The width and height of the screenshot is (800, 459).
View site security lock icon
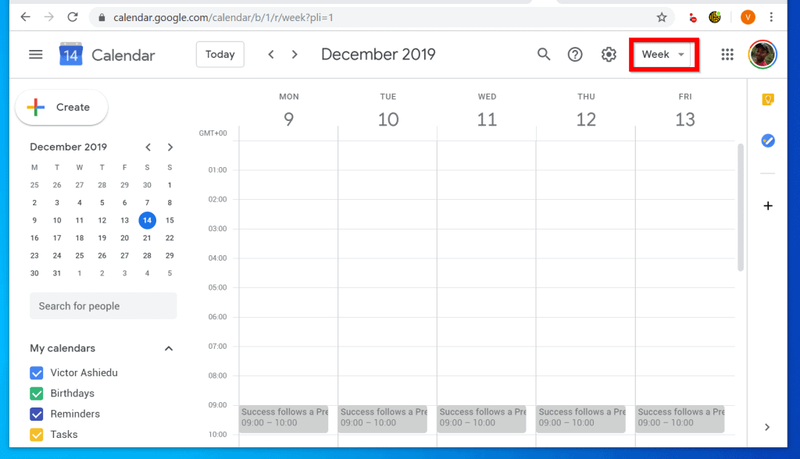[x=102, y=17]
